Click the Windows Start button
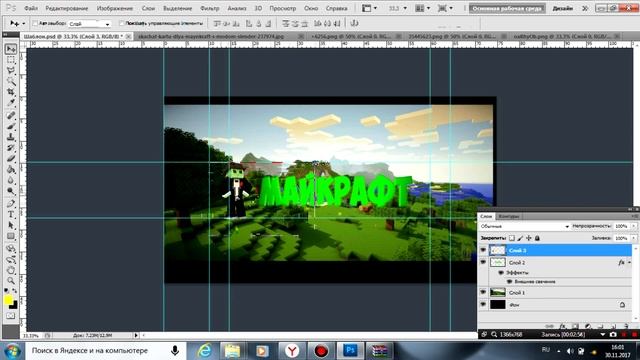This screenshot has height=360, width=640. pos(12,351)
